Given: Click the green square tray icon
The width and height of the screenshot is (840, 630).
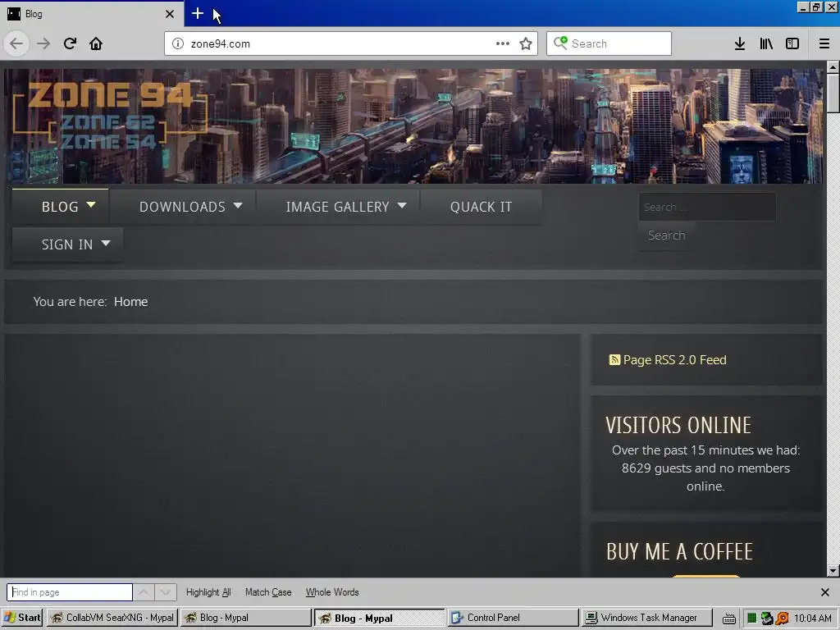Looking at the screenshot, I should pos(751,619).
